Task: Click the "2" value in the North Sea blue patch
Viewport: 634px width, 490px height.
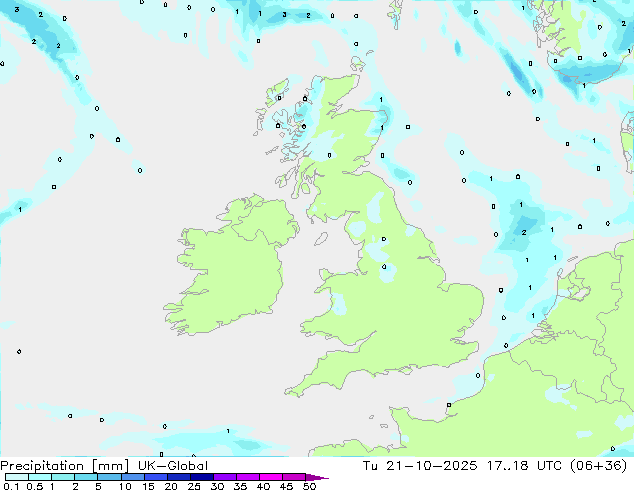Action: (x=524, y=232)
